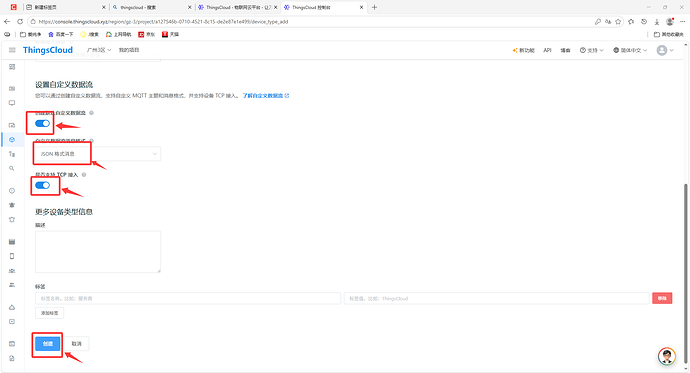
Task: Open the 新功能 sparkle item in header
Action: (524, 50)
